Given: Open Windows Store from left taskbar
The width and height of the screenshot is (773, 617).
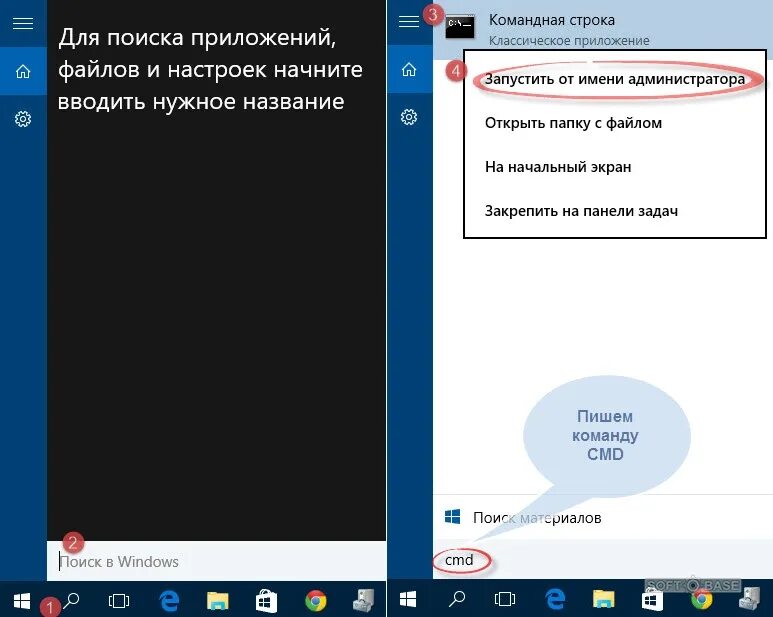Looking at the screenshot, I should click(x=266, y=601).
